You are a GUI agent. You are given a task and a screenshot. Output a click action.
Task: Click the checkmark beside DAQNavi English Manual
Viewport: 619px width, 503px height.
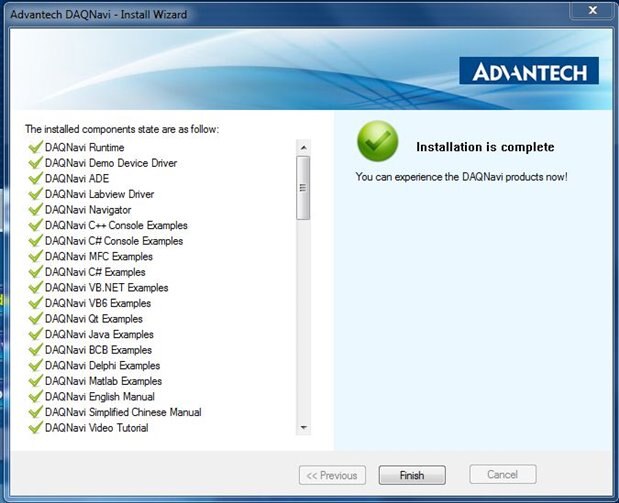point(35,396)
